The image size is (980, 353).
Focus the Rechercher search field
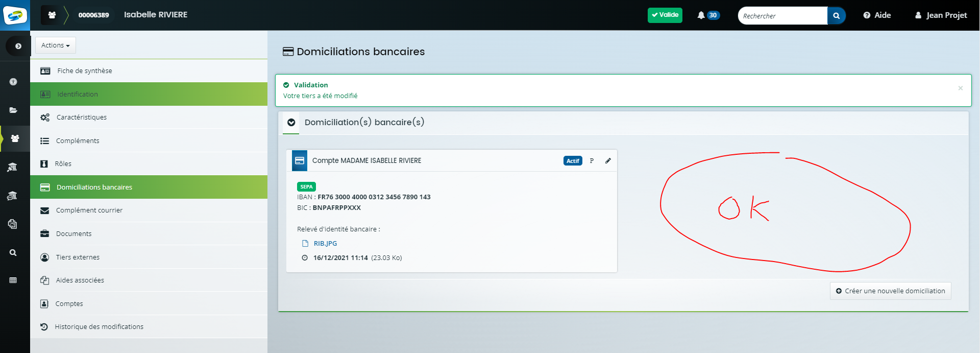coord(782,16)
